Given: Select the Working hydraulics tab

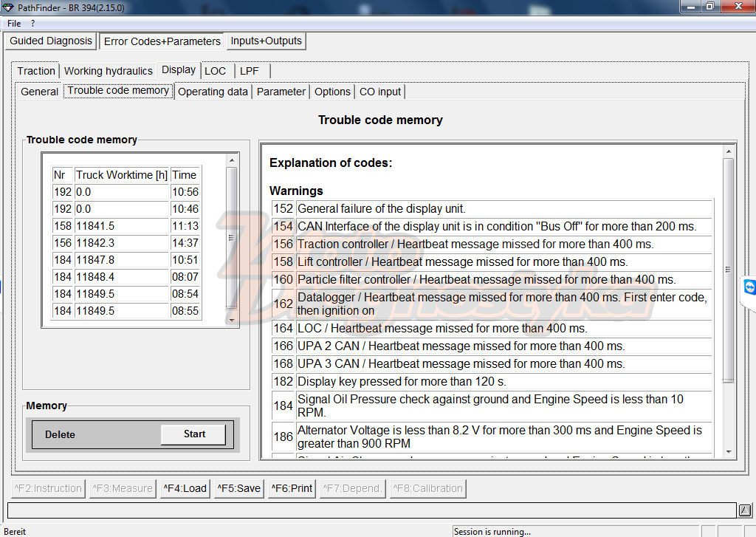Looking at the screenshot, I should pos(109,71).
